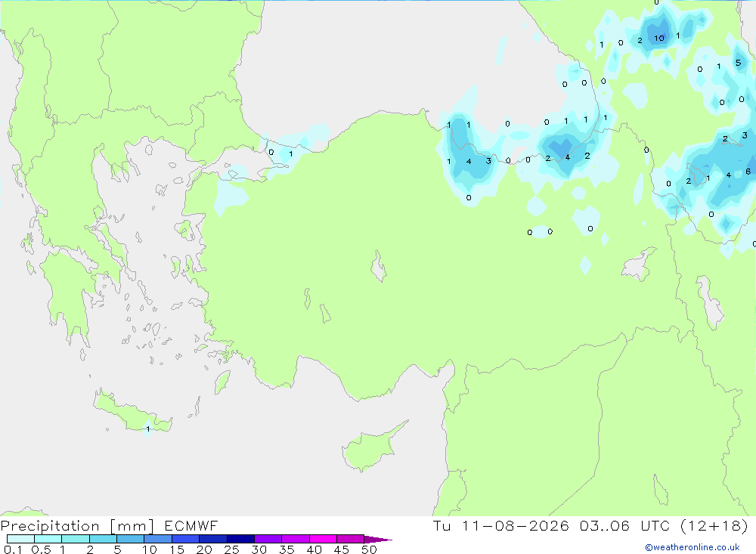Pick the 5–10 mm blue legend swatch

(x=130, y=539)
